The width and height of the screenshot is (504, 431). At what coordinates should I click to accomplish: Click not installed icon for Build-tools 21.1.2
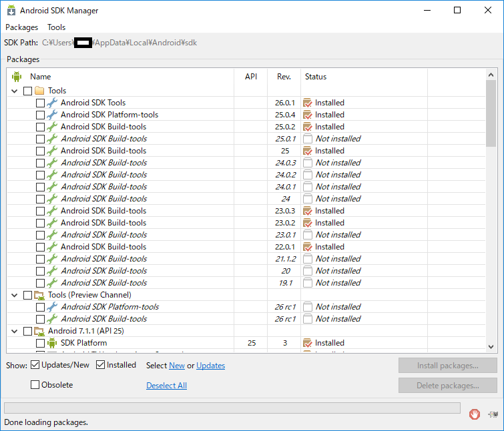pyautogui.click(x=308, y=259)
